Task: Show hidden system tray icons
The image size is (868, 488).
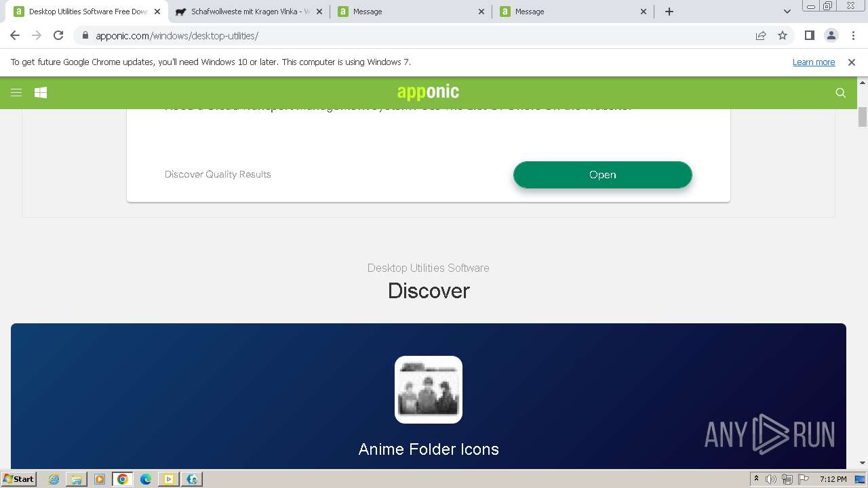Action: pos(756,479)
